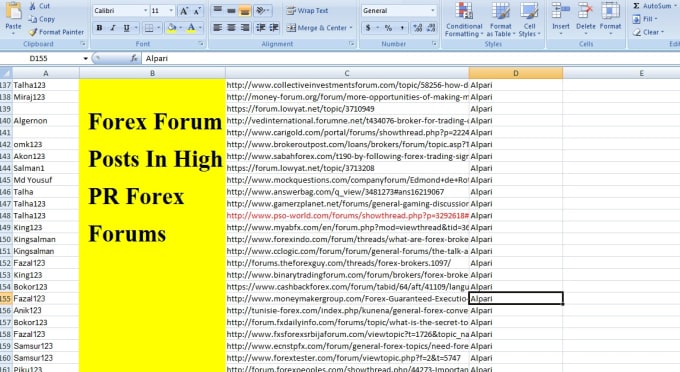This screenshot has height=372, width=680.
Task: Toggle the highlighted bottom align button
Action: click(245, 10)
